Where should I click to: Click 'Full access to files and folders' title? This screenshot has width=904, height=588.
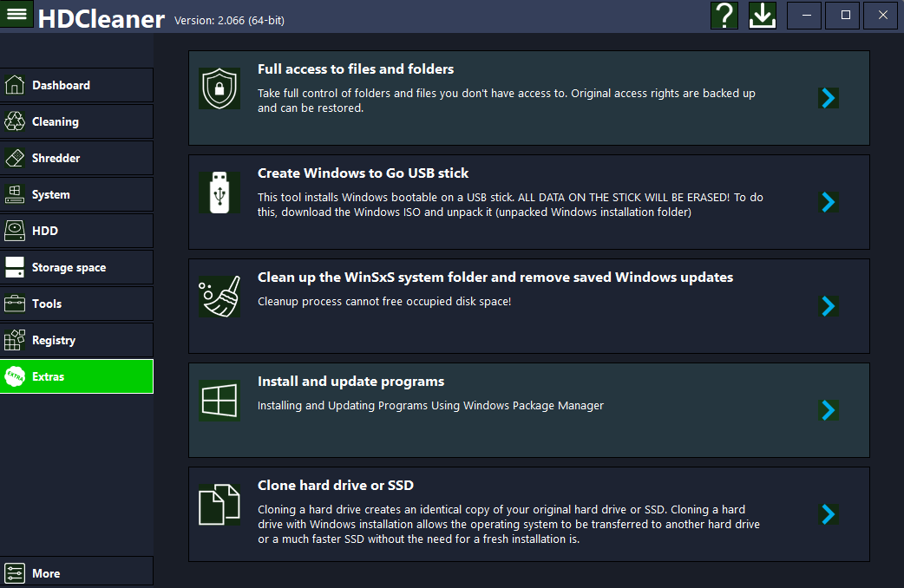[x=356, y=69]
